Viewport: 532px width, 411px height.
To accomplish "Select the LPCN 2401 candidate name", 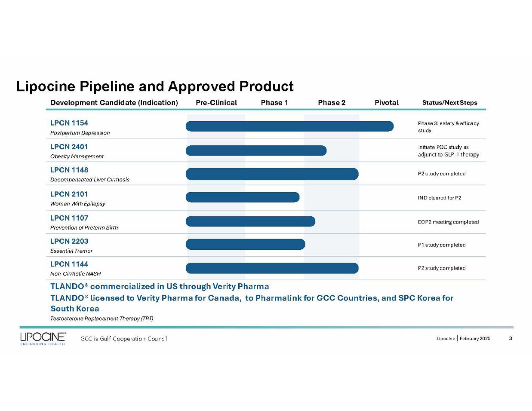I will (x=69, y=147).
